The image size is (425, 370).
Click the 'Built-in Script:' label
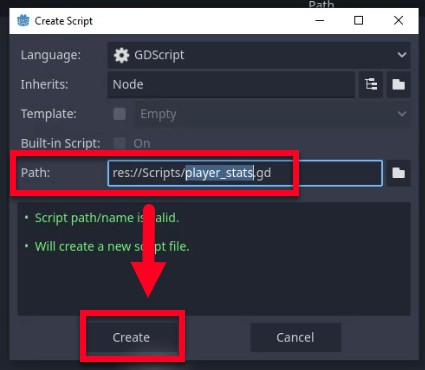coord(60,143)
